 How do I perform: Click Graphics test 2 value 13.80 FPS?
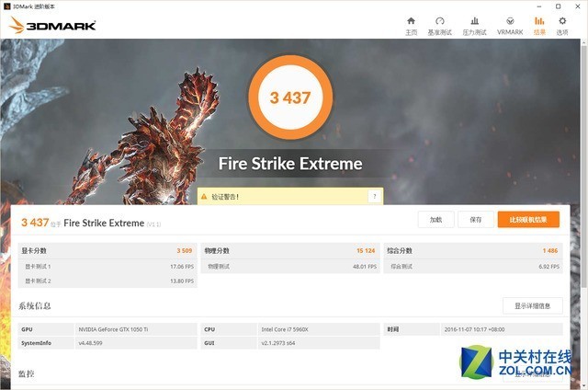coord(182,281)
